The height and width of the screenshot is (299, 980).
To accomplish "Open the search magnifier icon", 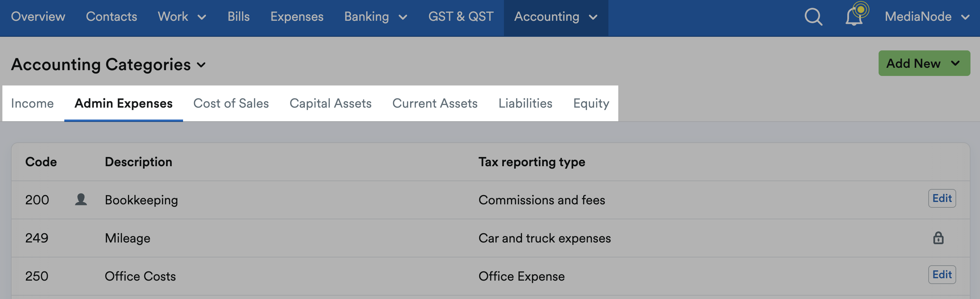I will click(x=813, y=17).
